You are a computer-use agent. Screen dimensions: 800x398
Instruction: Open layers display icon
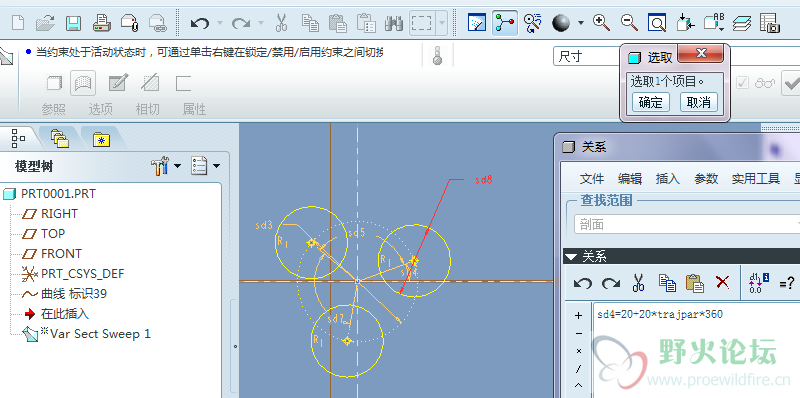(742, 23)
